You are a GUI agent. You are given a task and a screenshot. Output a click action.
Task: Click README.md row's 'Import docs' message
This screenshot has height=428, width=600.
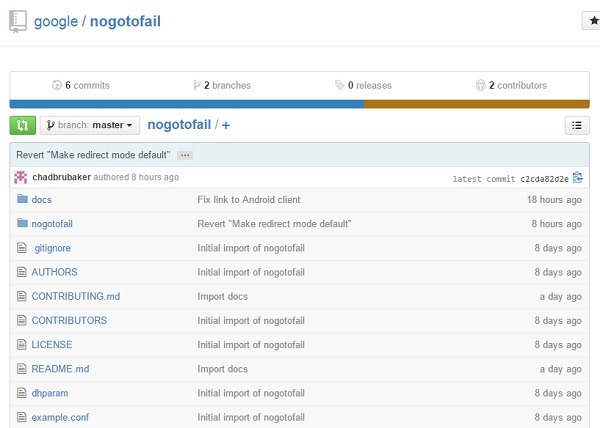222,369
